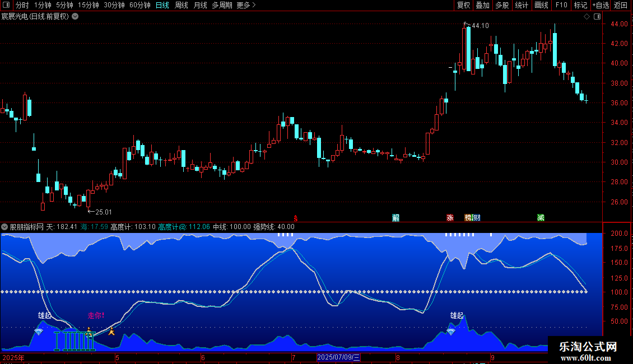Click month 6 on time axis
This screenshot has width=633, height=364.
(x=203, y=357)
